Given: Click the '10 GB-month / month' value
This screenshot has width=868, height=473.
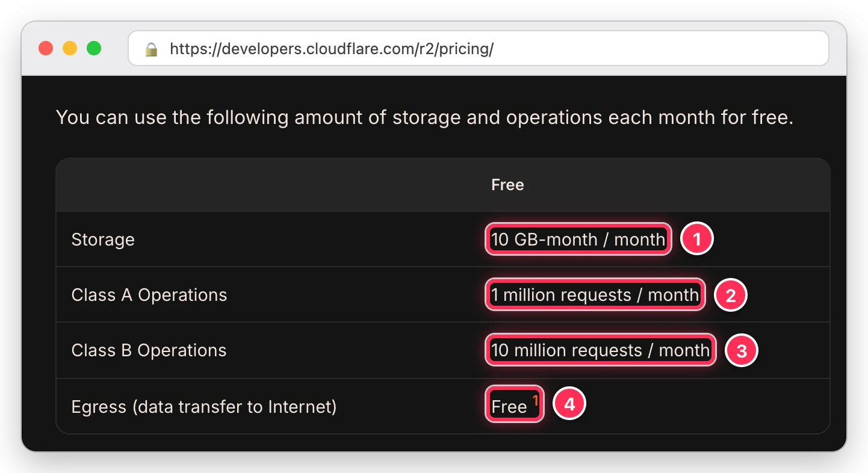Looking at the screenshot, I should click(578, 240).
